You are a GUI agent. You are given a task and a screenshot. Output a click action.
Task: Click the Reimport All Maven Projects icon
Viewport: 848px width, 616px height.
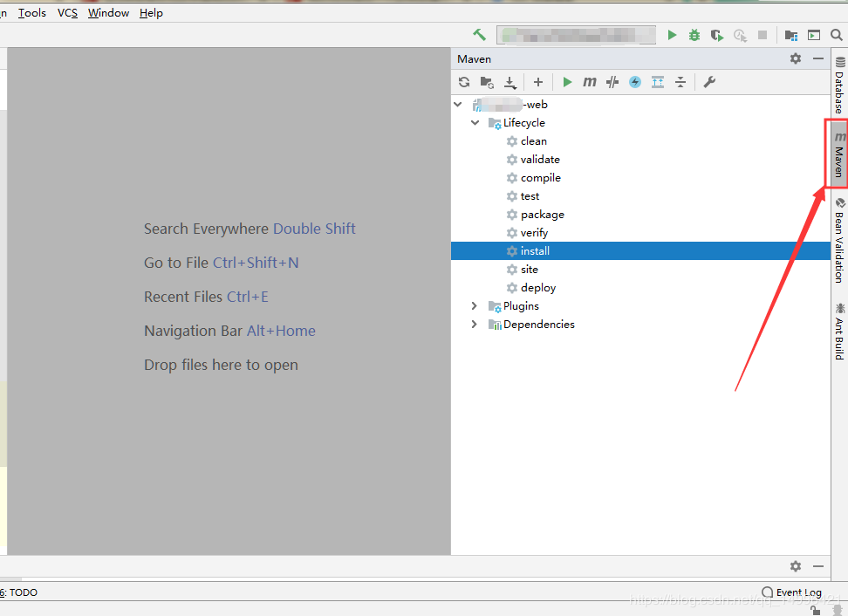click(x=464, y=82)
